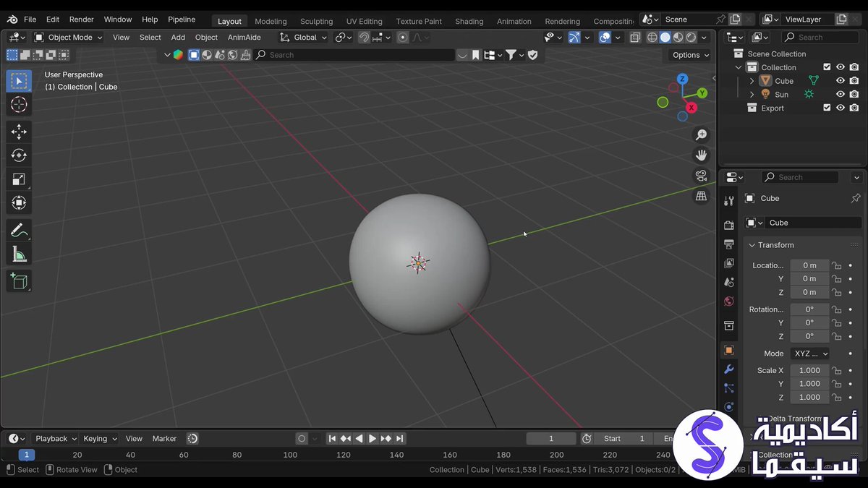Click the blue Z axis gizmo ball
Image resolution: width=868 pixels, height=488 pixels.
tap(682, 79)
